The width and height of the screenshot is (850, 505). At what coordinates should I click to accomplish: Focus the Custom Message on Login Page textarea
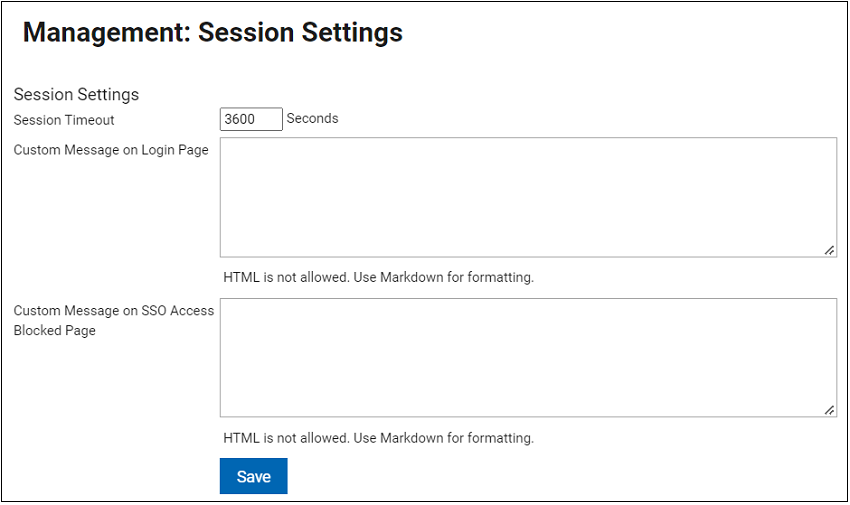coord(528,197)
